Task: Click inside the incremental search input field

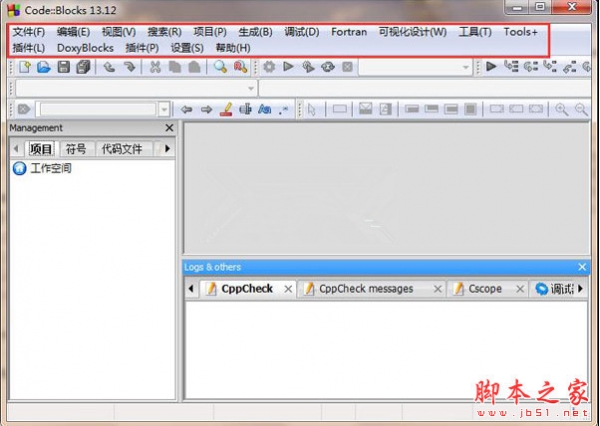Action: point(98,109)
